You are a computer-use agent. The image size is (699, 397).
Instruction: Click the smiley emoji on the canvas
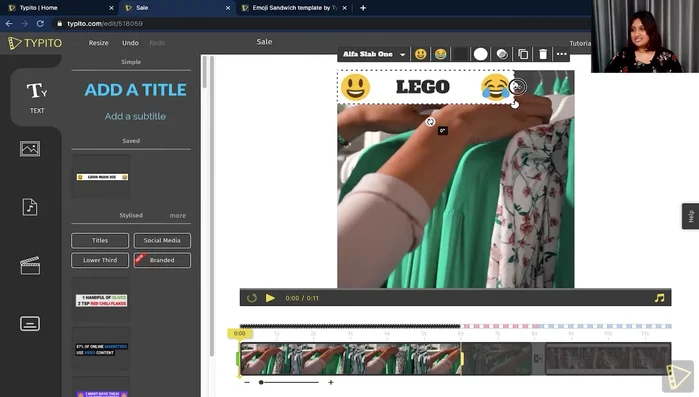355,87
